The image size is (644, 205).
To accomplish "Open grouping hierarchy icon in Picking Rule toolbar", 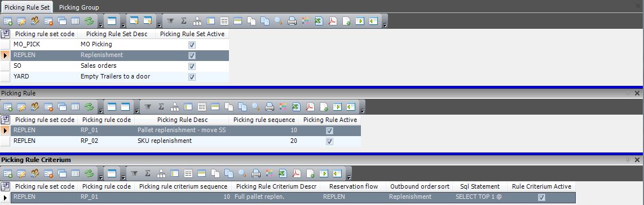I will click(x=175, y=107).
